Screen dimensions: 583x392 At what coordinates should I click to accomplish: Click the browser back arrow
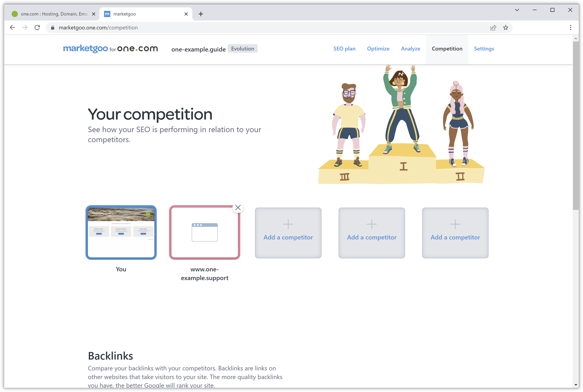(x=12, y=28)
